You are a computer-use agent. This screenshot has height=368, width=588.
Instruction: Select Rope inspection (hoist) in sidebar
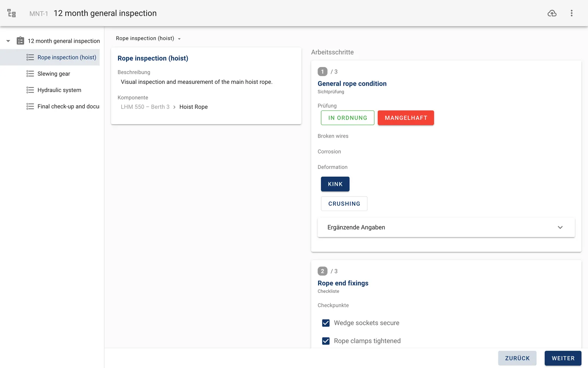point(50,57)
